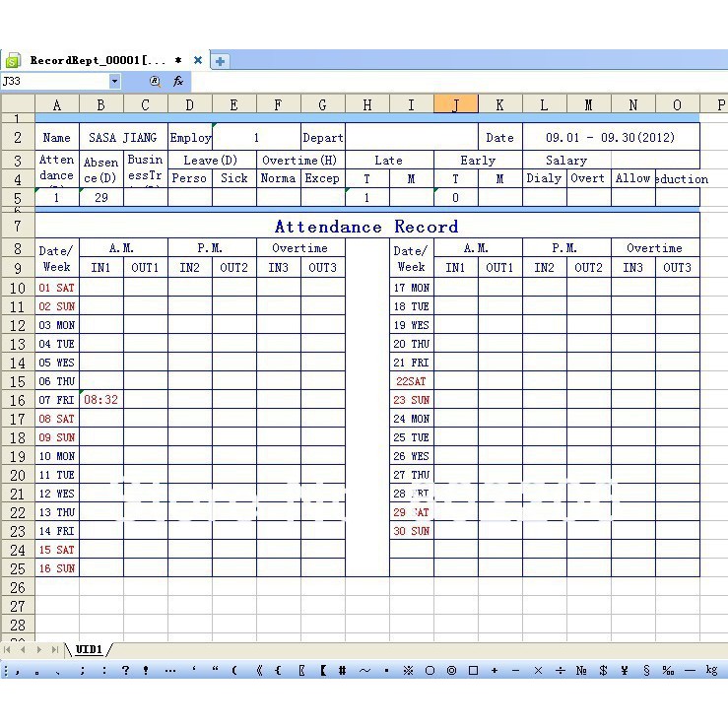Click the fx insert function icon
This screenshot has width=728, height=728.
(x=178, y=82)
